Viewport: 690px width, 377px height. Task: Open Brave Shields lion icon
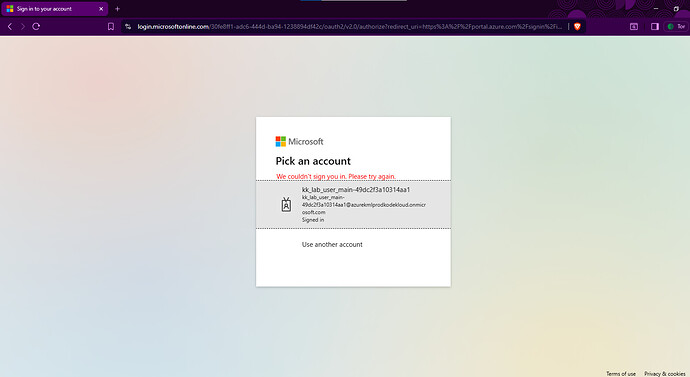click(577, 26)
